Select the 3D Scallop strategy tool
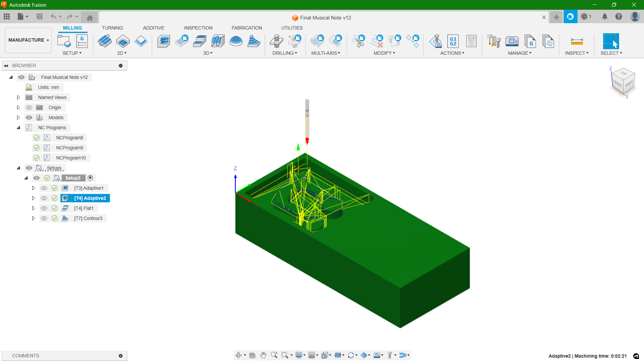 236,41
